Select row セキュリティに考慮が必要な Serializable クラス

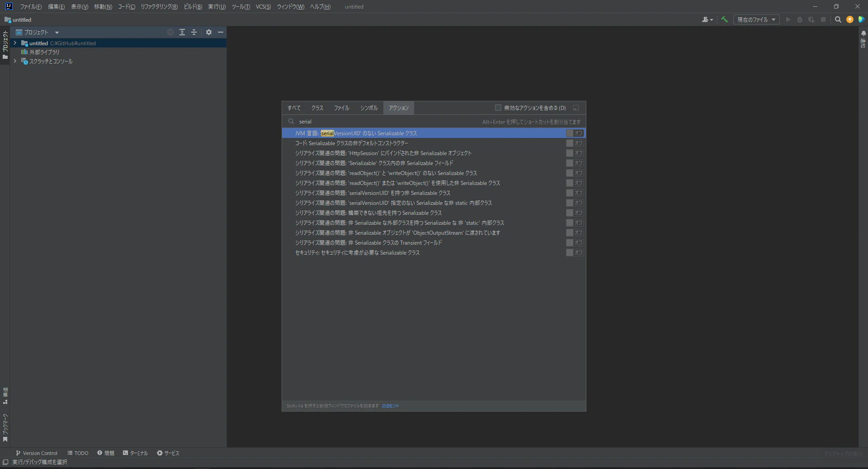click(x=434, y=253)
